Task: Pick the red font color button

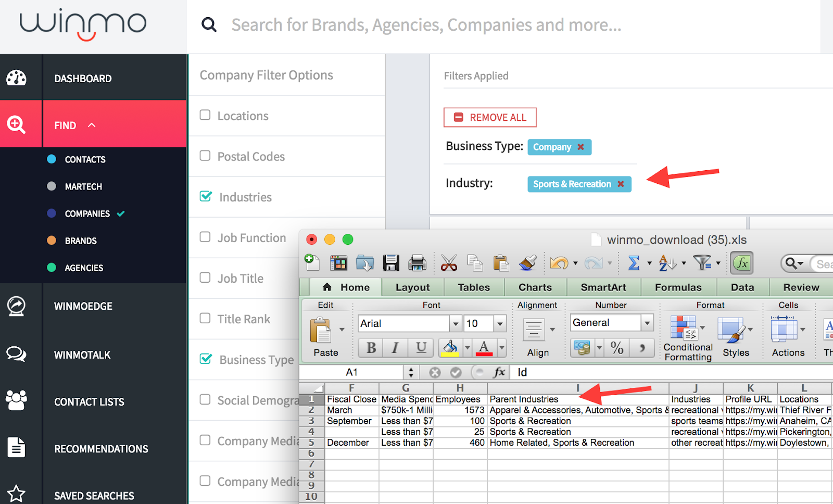Action: tap(484, 347)
